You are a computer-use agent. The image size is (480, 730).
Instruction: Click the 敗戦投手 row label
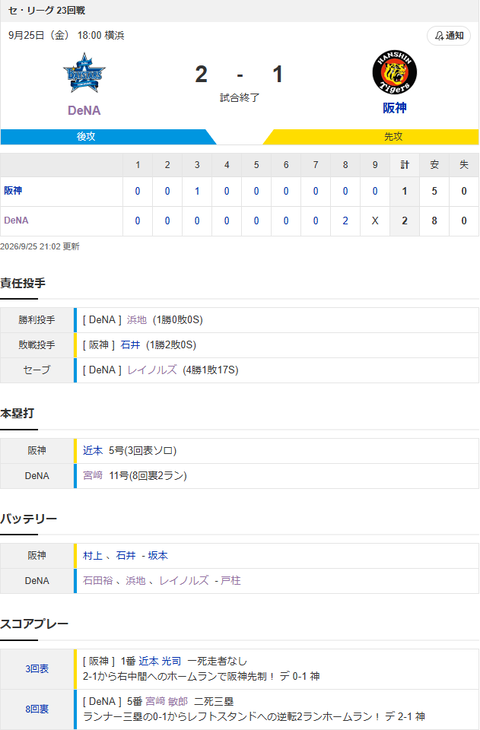(x=37, y=345)
